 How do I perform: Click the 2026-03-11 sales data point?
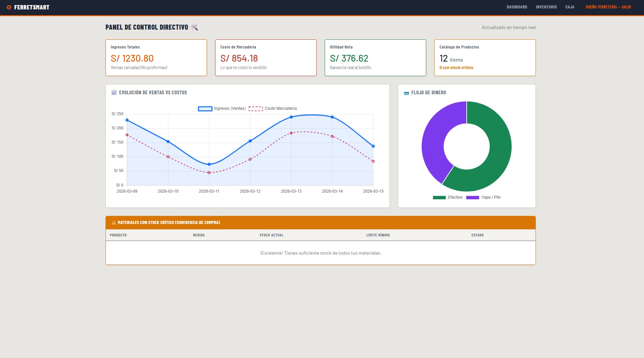click(x=209, y=164)
